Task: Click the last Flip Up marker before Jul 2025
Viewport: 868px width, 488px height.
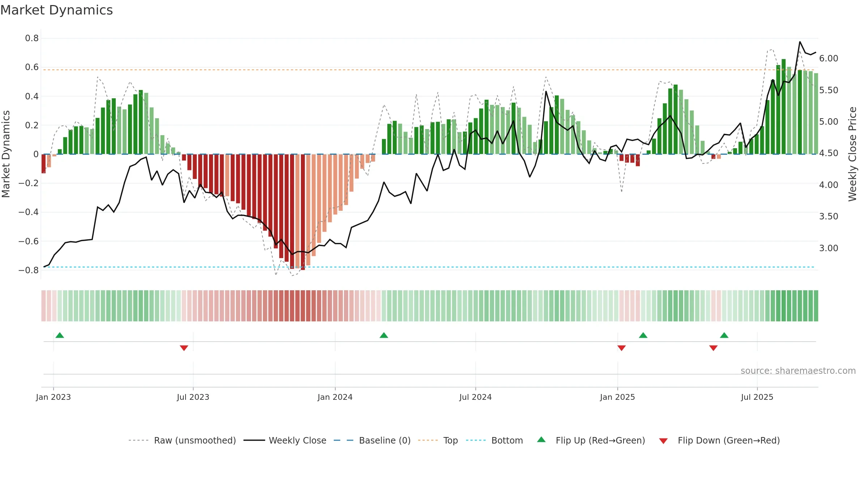Action: pos(724,335)
